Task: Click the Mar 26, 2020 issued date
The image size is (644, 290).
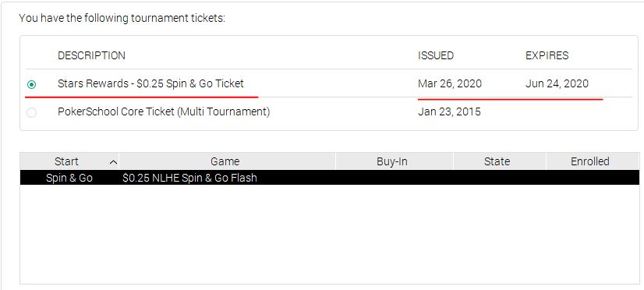Action: pyautogui.click(x=450, y=83)
